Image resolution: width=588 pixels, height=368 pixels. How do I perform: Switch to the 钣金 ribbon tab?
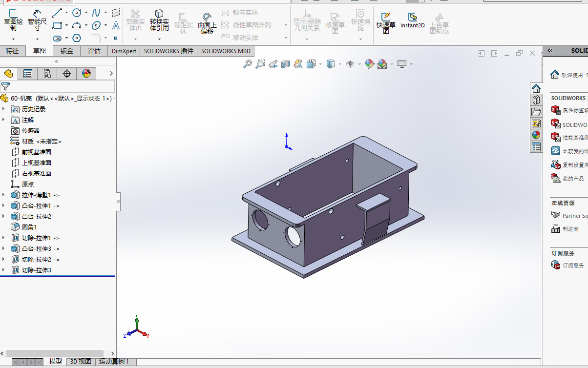[x=67, y=51]
